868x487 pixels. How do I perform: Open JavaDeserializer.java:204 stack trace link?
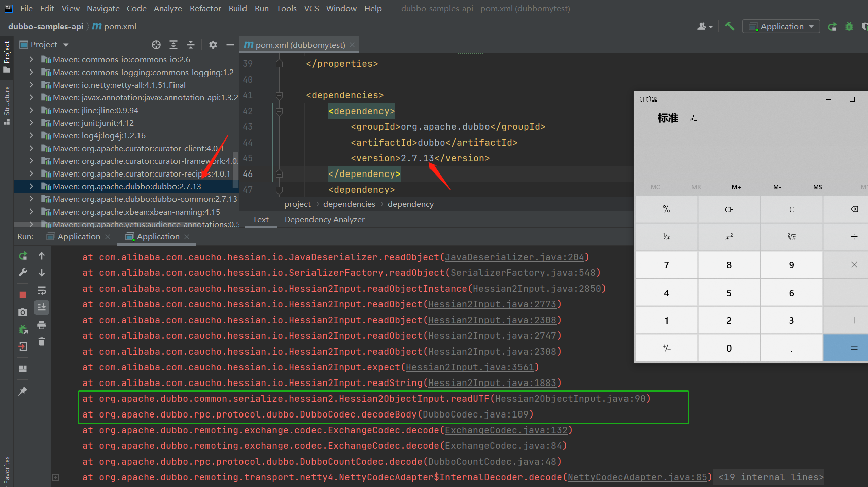tap(514, 257)
